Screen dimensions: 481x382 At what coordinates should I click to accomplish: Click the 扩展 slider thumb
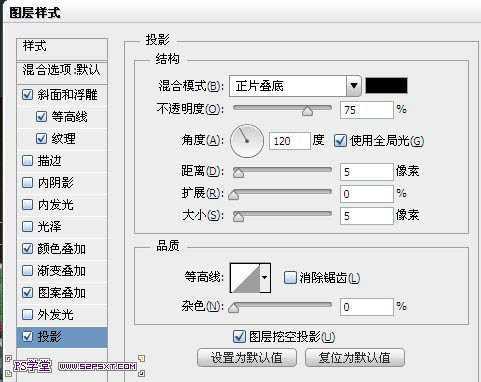pos(234,195)
